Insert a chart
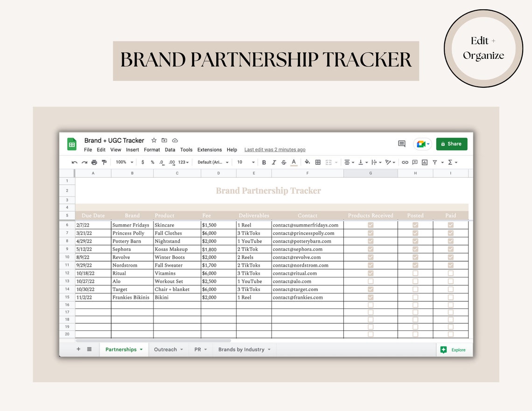Image resolution: width=532 pixels, height=411 pixels. (x=424, y=162)
